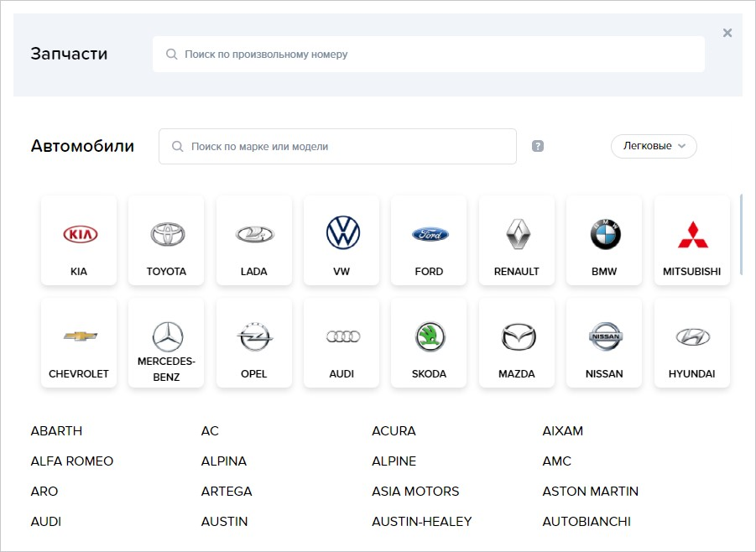Select ARO from the brand list
Image resolution: width=756 pixels, height=552 pixels.
[44, 492]
